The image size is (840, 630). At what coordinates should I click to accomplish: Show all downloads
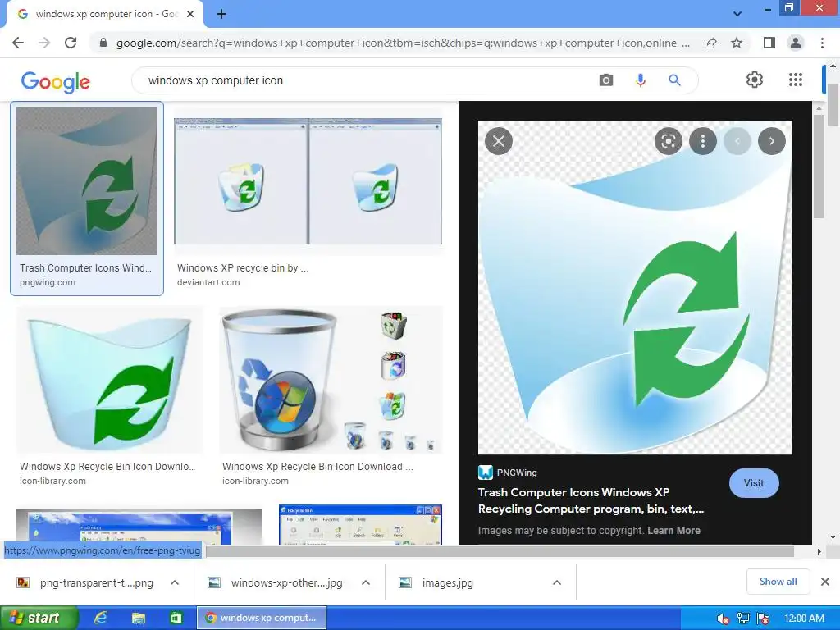(778, 582)
